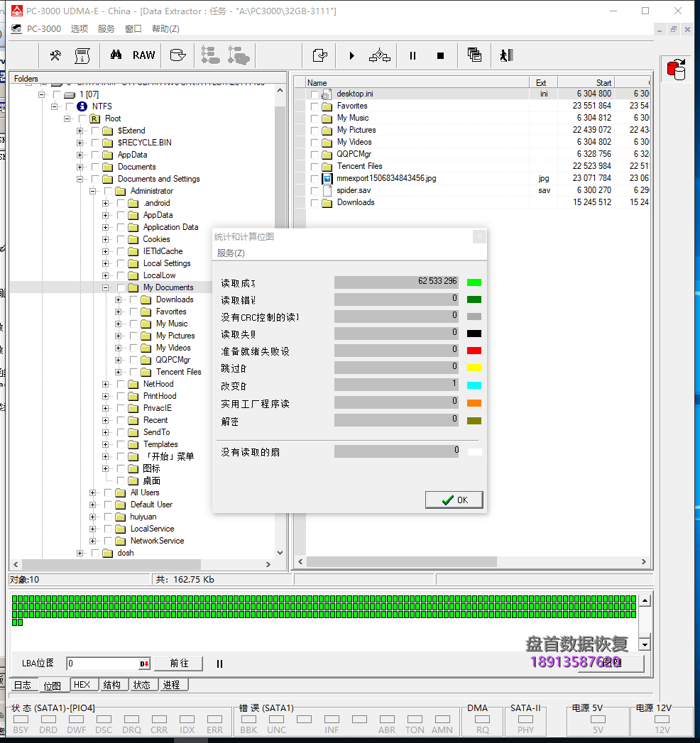700x743 pixels.
Task: Check the Administrator folder checkbox
Action: click(x=108, y=191)
